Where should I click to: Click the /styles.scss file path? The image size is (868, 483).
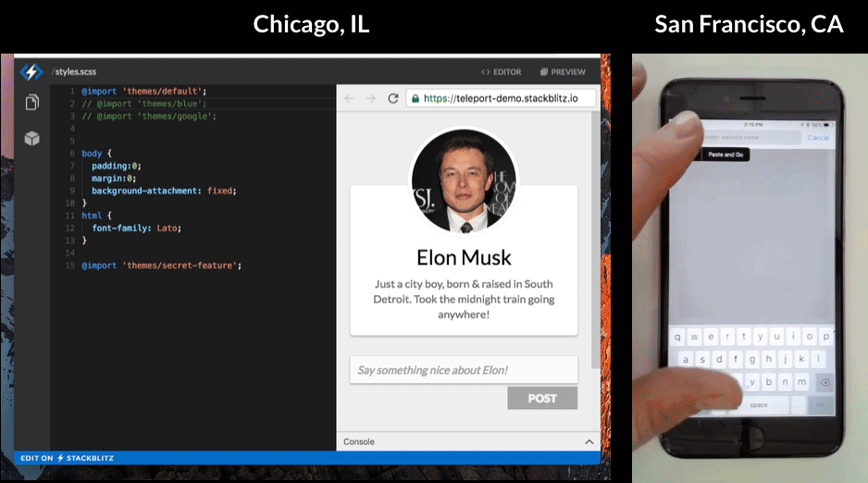click(x=74, y=72)
